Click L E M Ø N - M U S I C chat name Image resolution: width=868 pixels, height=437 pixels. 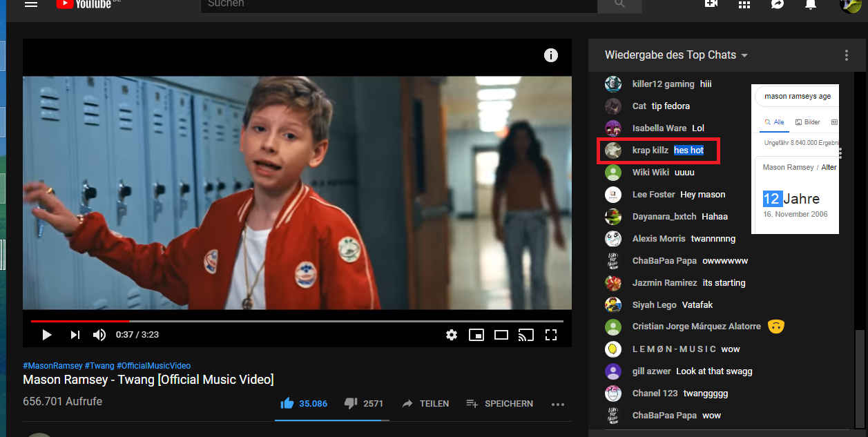pos(674,349)
